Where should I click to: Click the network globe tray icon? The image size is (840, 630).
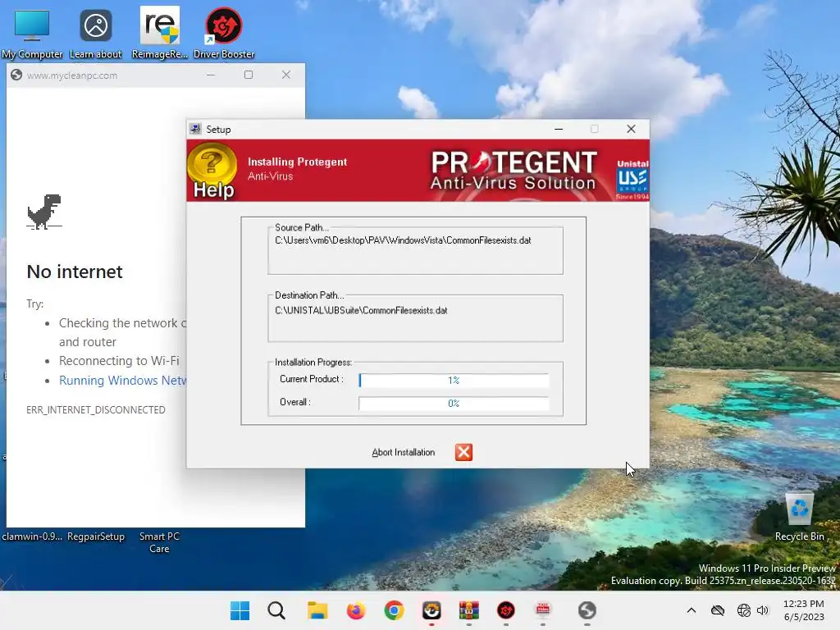tap(743, 610)
